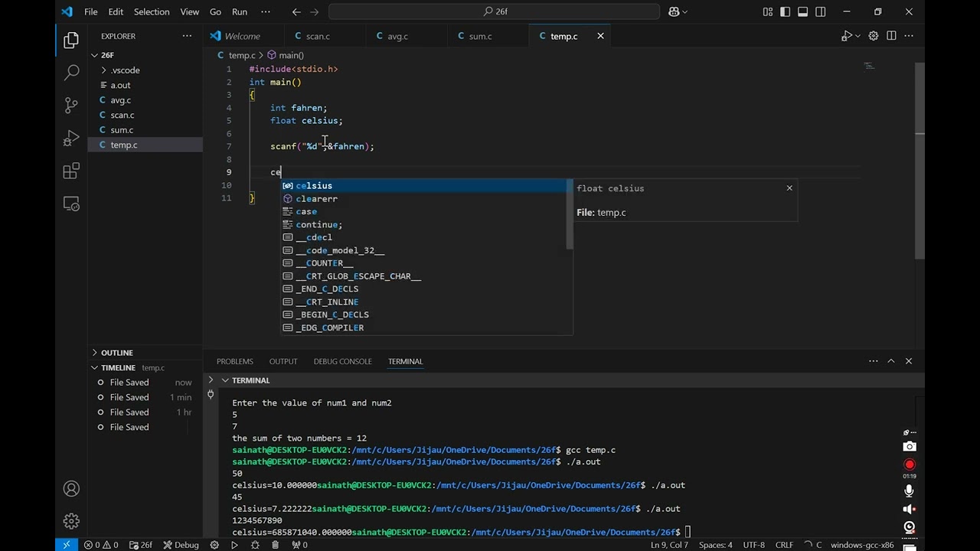Switch to the sum.c tab
The height and width of the screenshot is (551, 980).
click(480, 36)
